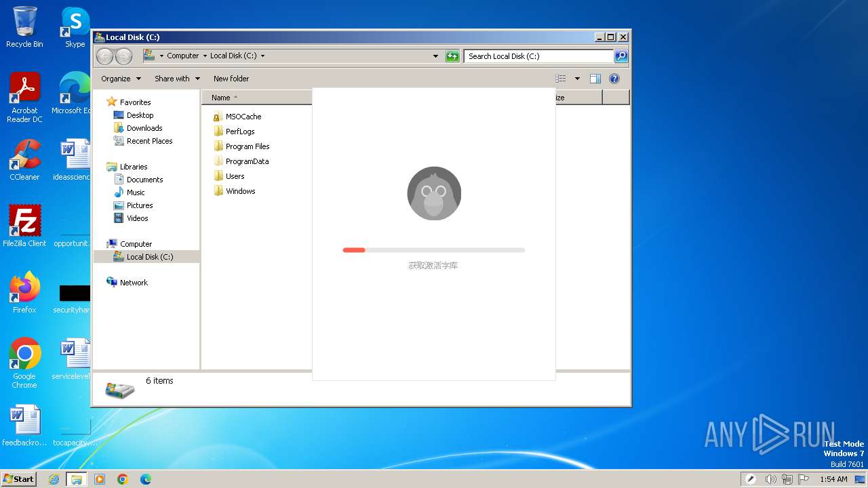
Task: Open the Music library
Action: [x=129, y=192]
